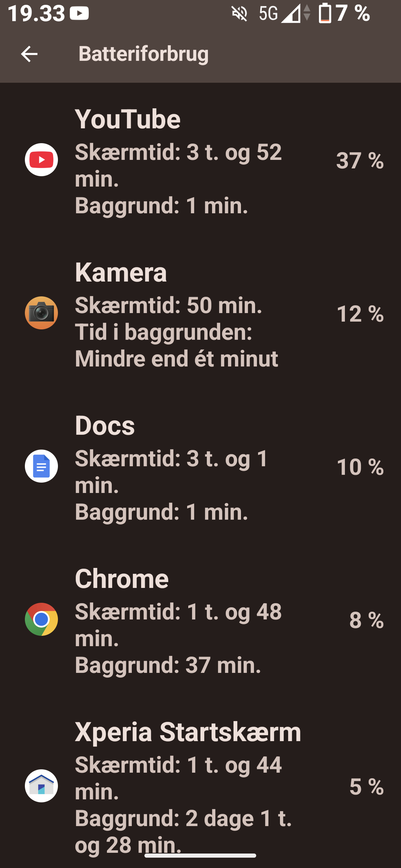Open the Docs battery usage entry
Screen dimensions: 401x868
[x=200, y=466]
